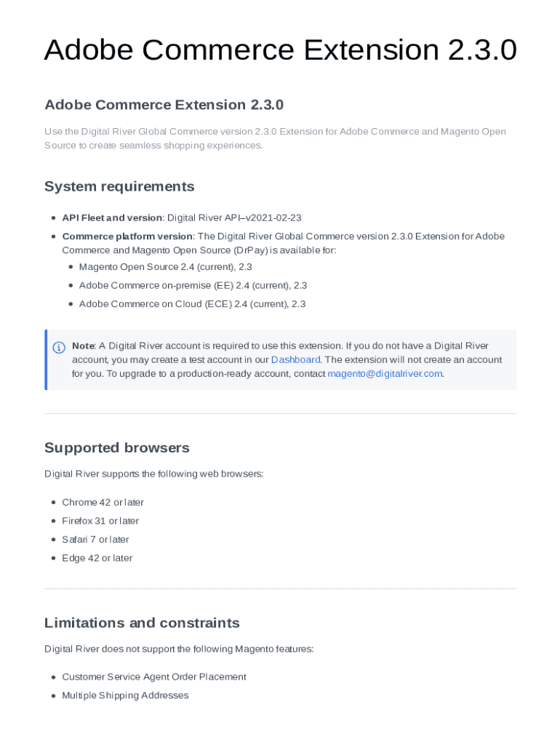The image size is (560, 745).
Task: Click the magento@digitalriver.com email link
Action: click(385, 374)
